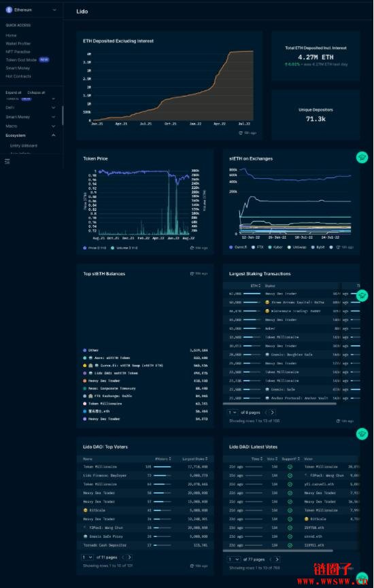Click green learn icon above Lido DAO Latest Votes
The height and width of the screenshot is (588, 374).
point(362,434)
